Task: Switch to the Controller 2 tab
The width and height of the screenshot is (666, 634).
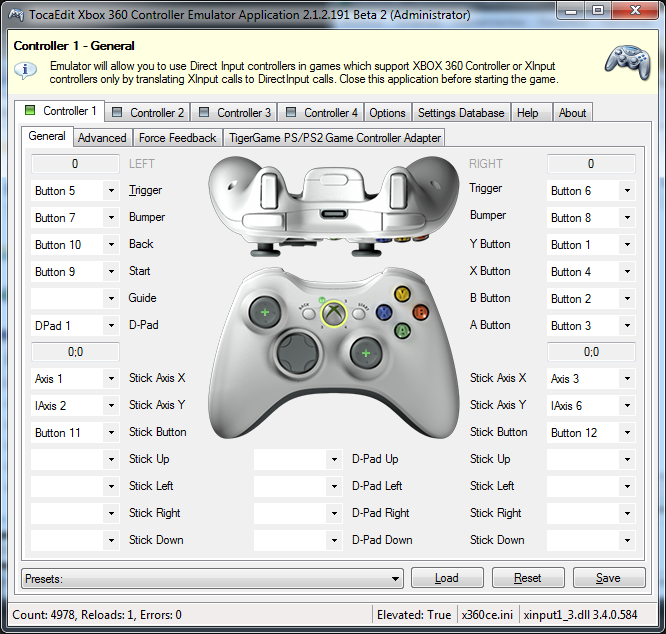Action: click(148, 113)
